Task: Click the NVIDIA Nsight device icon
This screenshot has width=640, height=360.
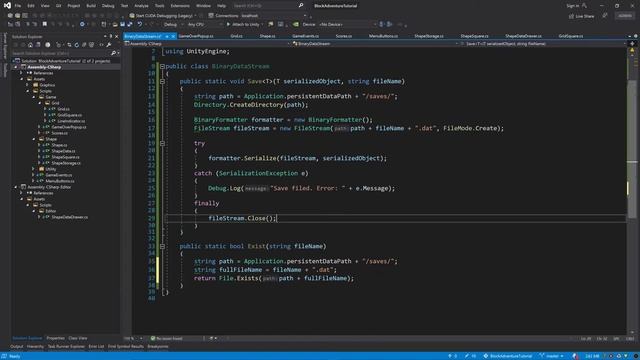Action: 296,24
